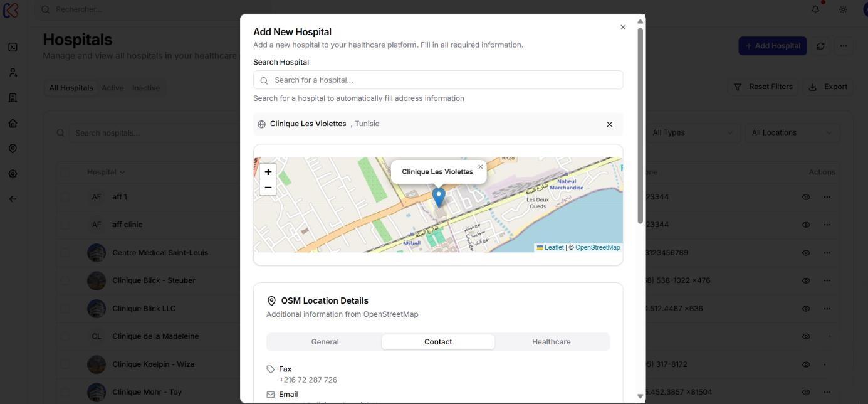Zoom in on the map with the plus control
This screenshot has height=404, width=868.
pos(268,171)
